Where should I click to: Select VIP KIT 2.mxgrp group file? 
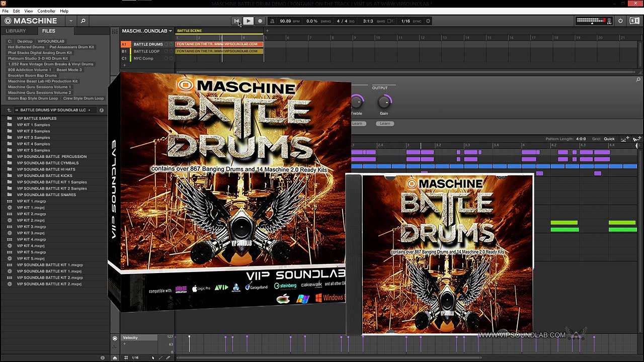coord(31,214)
